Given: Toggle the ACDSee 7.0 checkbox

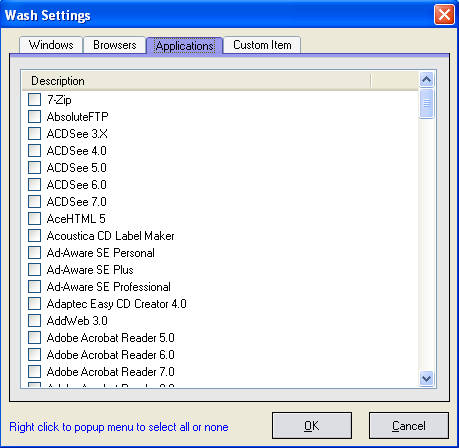Looking at the screenshot, I should [34, 201].
